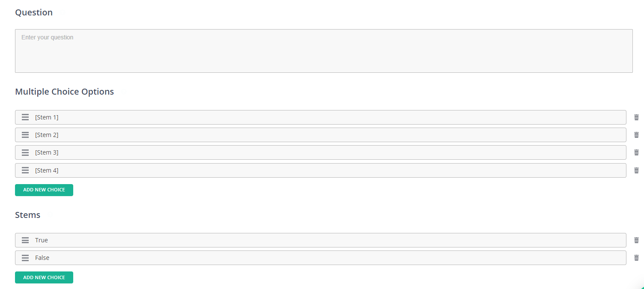
Task: Delete the False stem with trash icon
Action: pos(636,258)
